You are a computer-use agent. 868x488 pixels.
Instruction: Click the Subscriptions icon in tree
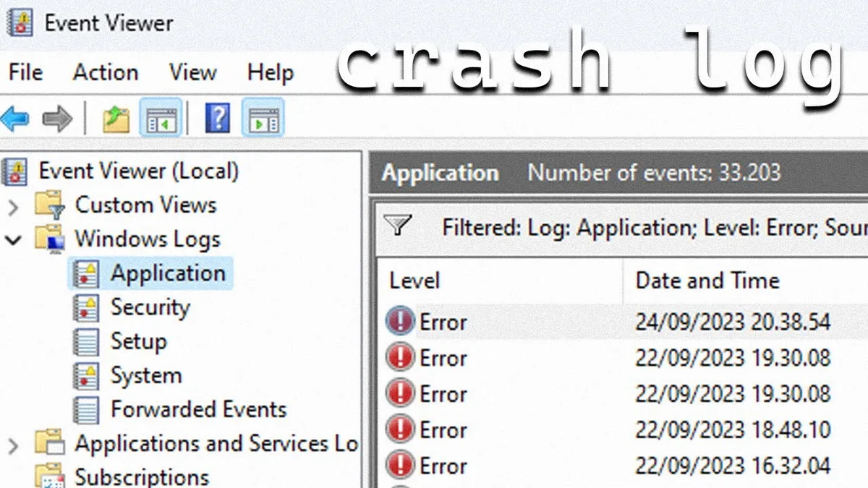pos(51,476)
